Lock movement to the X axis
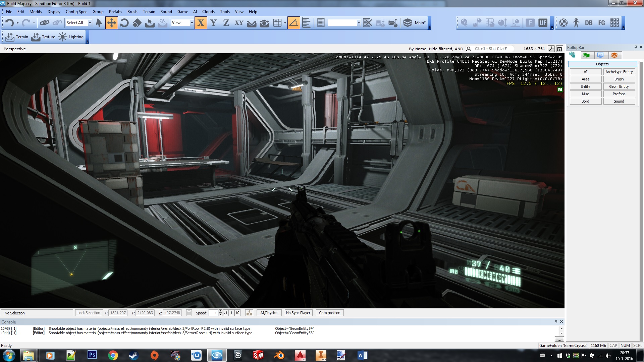Image resolution: width=644 pixels, height=362 pixels. point(201,23)
